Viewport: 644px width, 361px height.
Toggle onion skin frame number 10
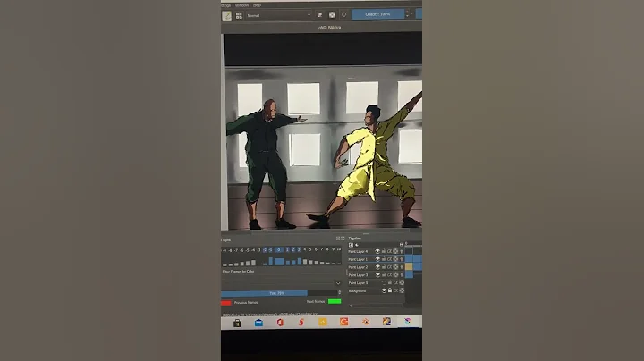[x=338, y=249]
